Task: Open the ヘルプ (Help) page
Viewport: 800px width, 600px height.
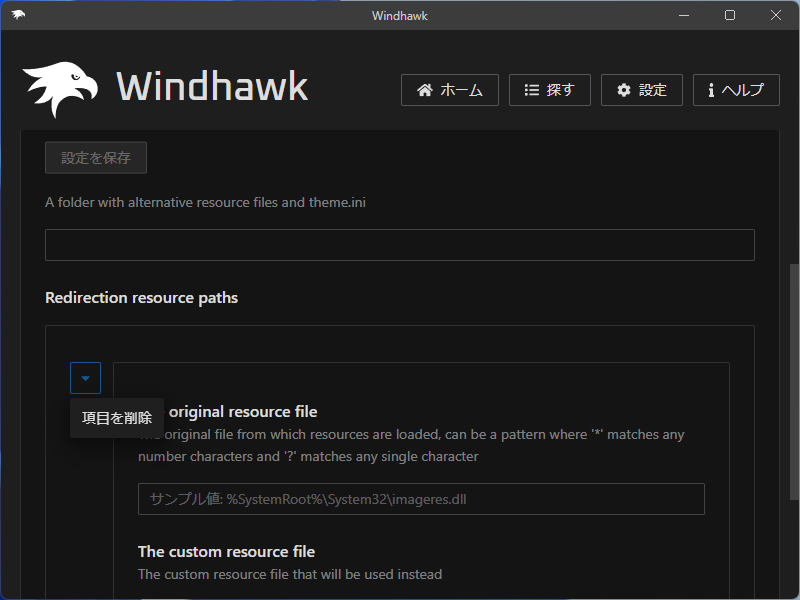Action: tap(736, 90)
